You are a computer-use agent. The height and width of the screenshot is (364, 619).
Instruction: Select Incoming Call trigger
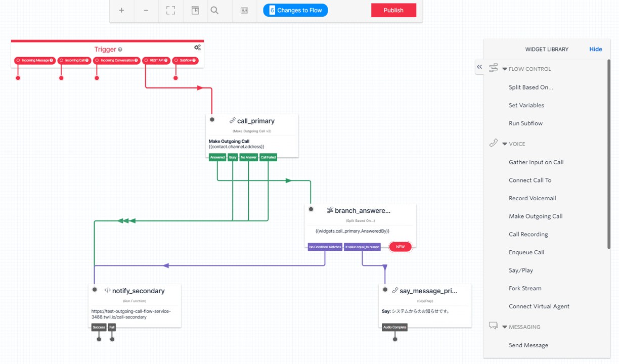74,60
